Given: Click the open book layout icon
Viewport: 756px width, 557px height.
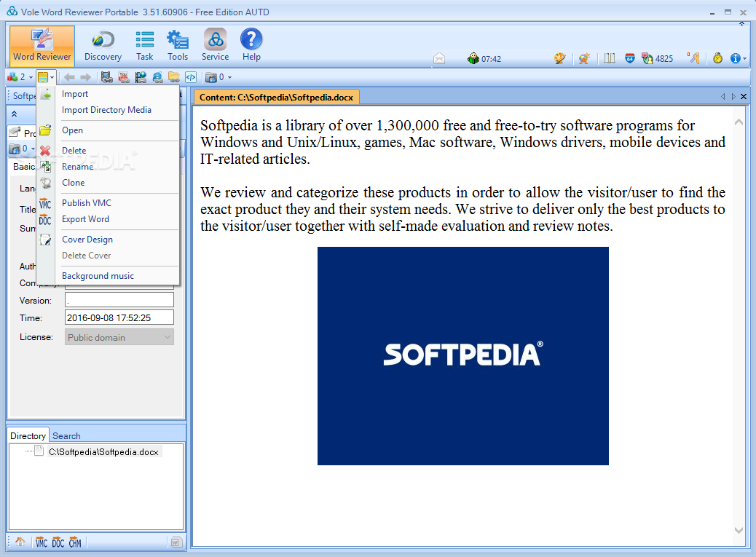Looking at the screenshot, I should point(610,58).
